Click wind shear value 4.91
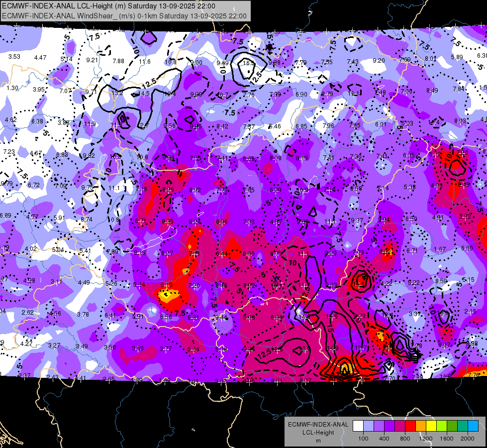487x448 pixels. (x=438, y=218)
